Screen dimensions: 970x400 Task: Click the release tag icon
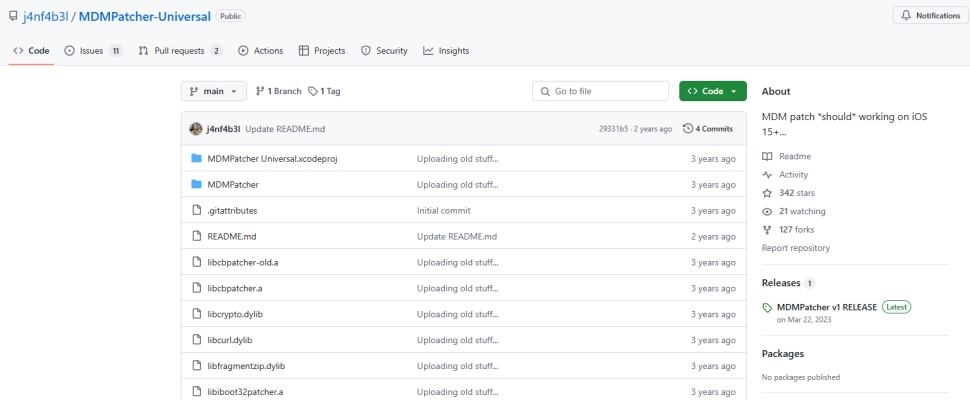pos(767,308)
